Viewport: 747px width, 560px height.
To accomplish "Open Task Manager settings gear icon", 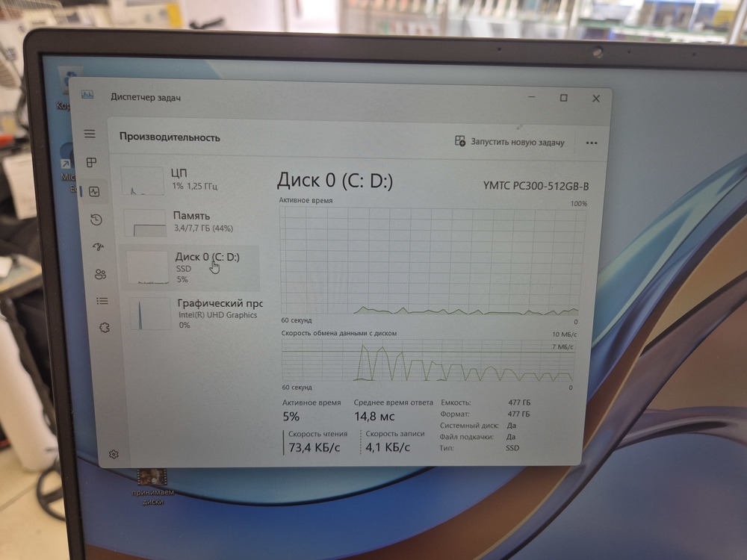I will (x=114, y=454).
